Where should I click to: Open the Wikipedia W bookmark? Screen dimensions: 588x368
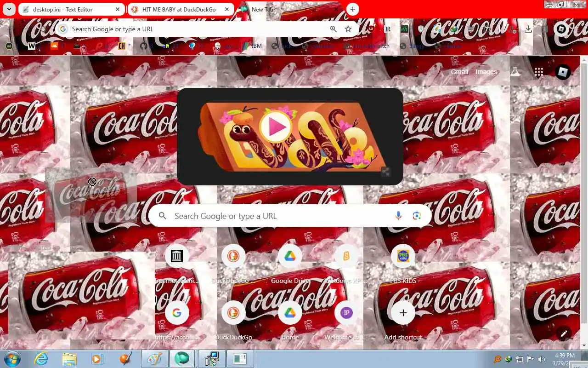[x=32, y=46]
